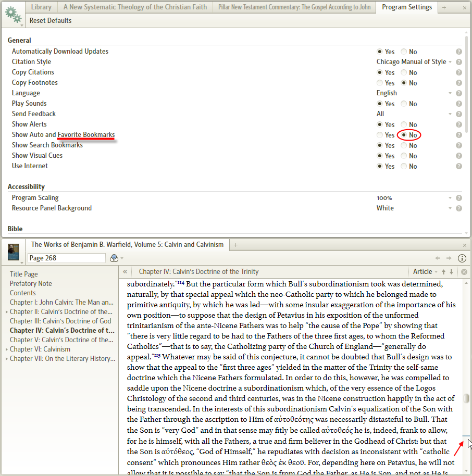Click the settings panel vertical scrollbar thumb

pos(466,84)
